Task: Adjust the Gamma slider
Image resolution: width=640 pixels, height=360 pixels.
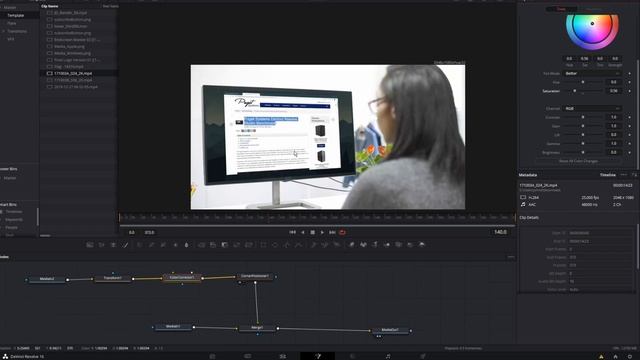Action: (583, 144)
